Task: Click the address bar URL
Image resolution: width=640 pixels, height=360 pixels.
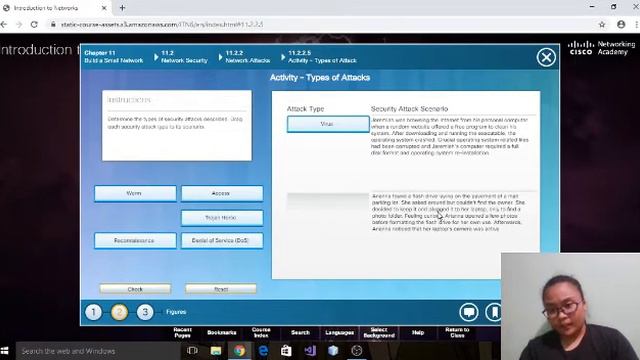Action: click(x=162, y=24)
